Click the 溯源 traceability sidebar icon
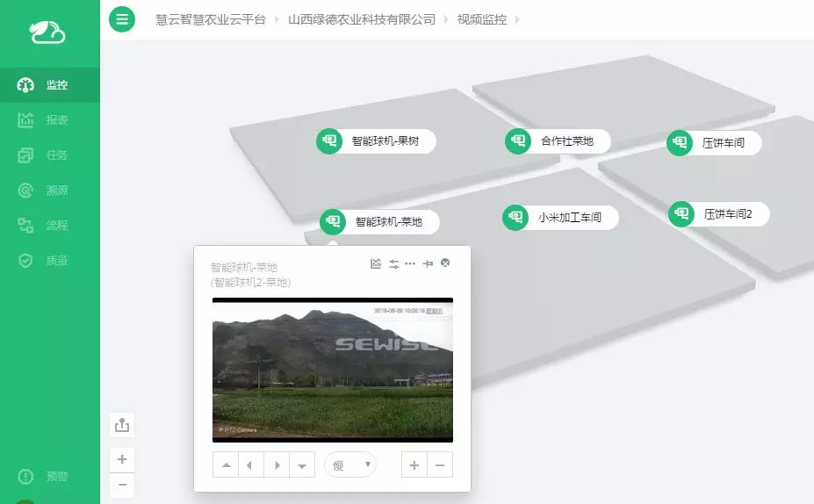Image resolution: width=814 pixels, height=504 pixels. 26,191
